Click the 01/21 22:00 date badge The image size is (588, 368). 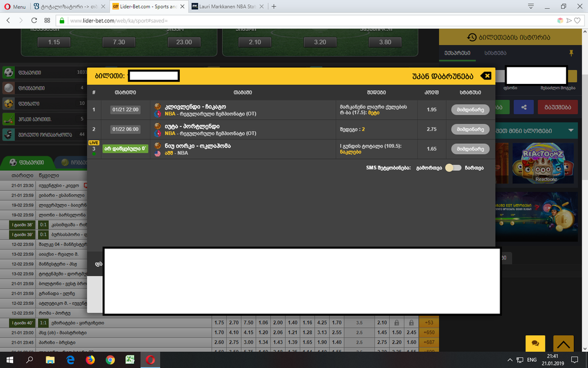(125, 110)
